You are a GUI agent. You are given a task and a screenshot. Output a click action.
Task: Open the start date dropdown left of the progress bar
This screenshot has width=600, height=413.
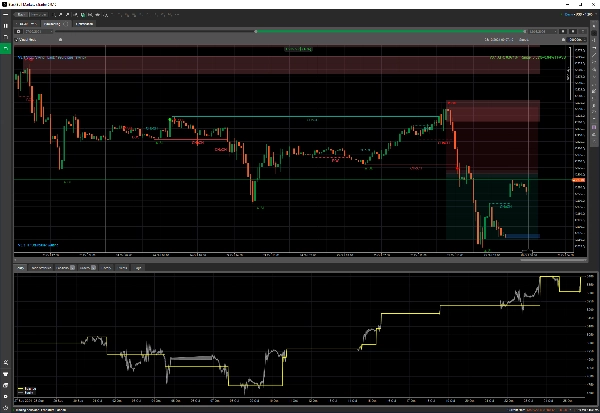(x=38, y=31)
